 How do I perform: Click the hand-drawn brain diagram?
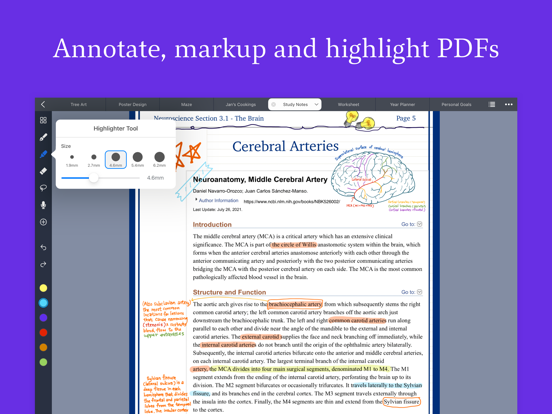click(x=373, y=178)
